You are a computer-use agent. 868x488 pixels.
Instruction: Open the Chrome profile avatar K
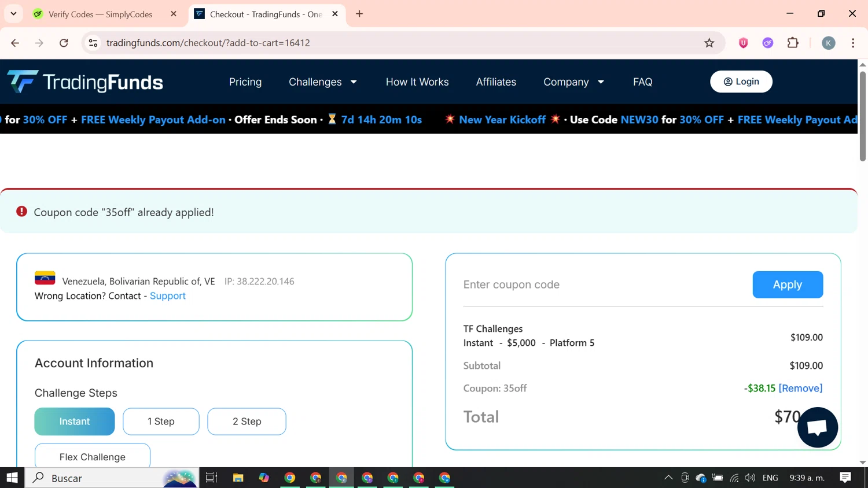coord(829,43)
